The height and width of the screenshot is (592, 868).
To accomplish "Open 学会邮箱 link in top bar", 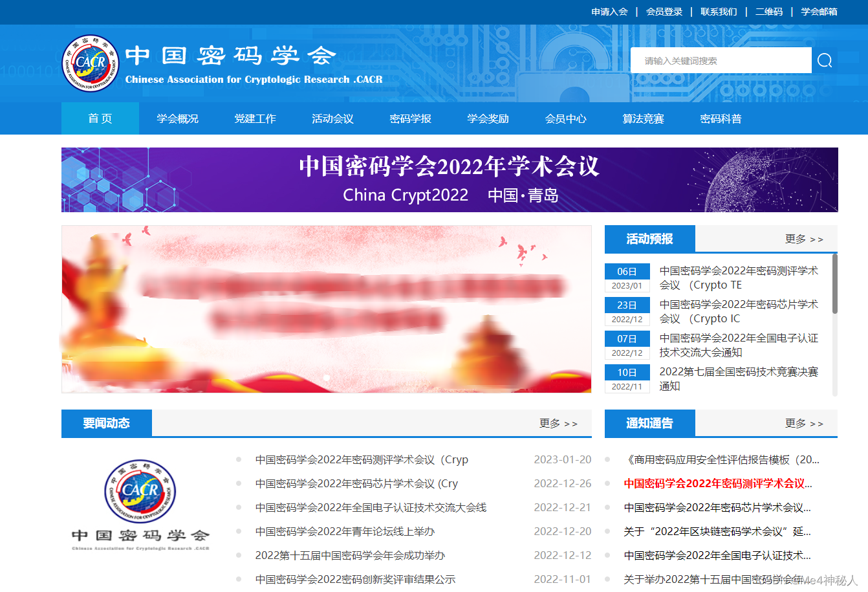I will click(819, 12).
